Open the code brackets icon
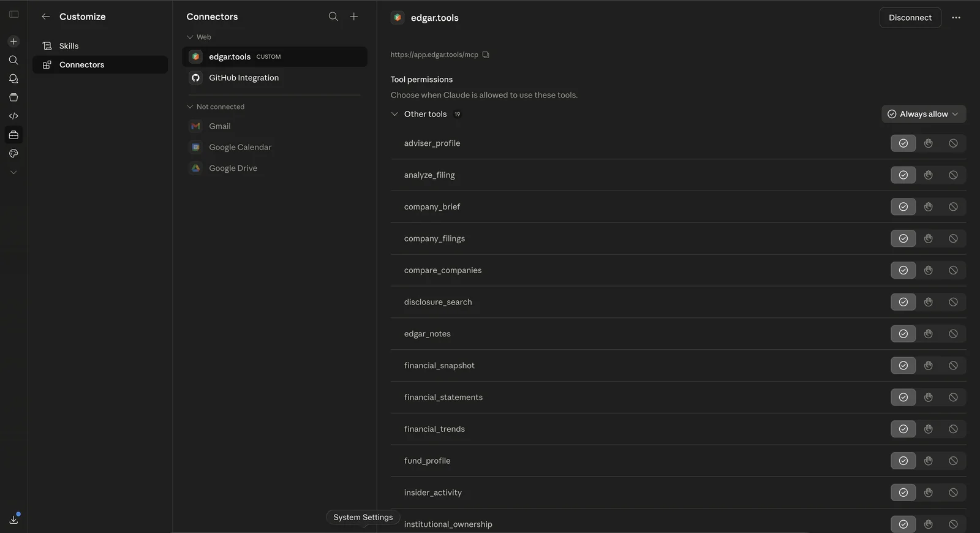The width and height of the screenshot is (980, 533). tap(13, 116)
